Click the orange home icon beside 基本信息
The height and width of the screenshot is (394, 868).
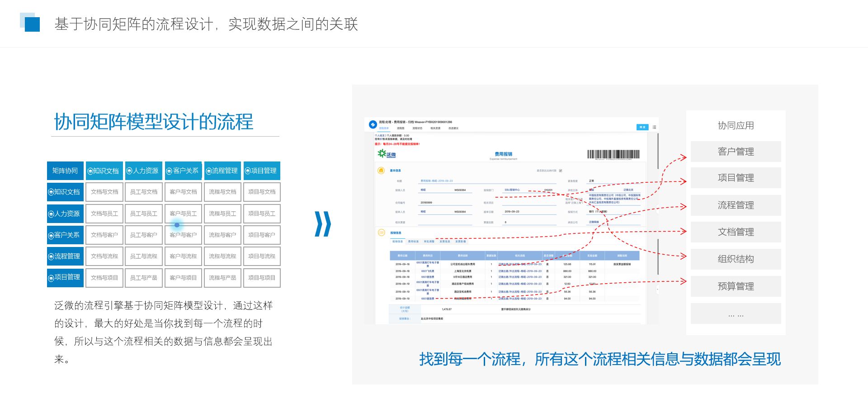(381, 171)
